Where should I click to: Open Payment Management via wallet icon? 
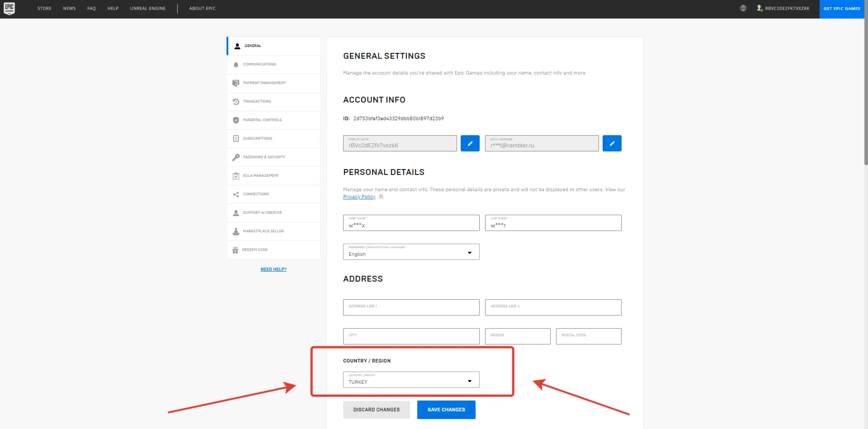[x=236, y=83]
